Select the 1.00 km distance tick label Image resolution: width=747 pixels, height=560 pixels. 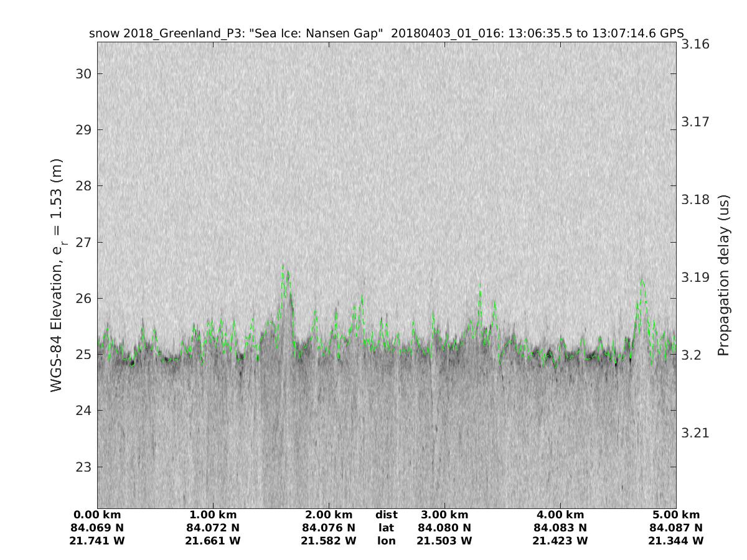tap(213, 515)
